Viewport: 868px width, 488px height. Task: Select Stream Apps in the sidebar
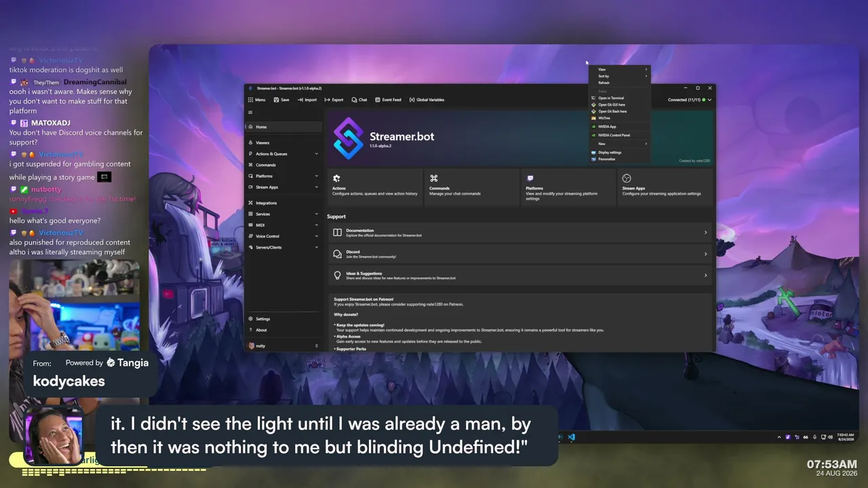click(x=283, y=187)
